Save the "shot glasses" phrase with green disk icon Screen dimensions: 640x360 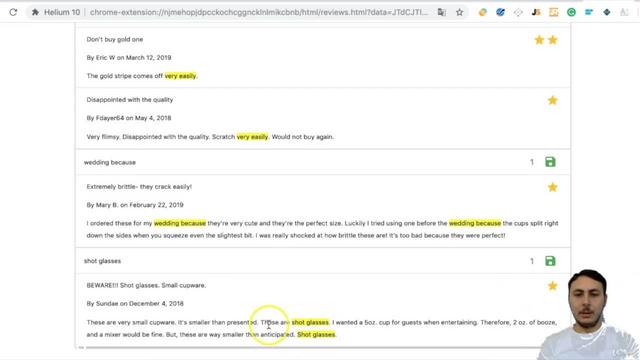(550, 261)
